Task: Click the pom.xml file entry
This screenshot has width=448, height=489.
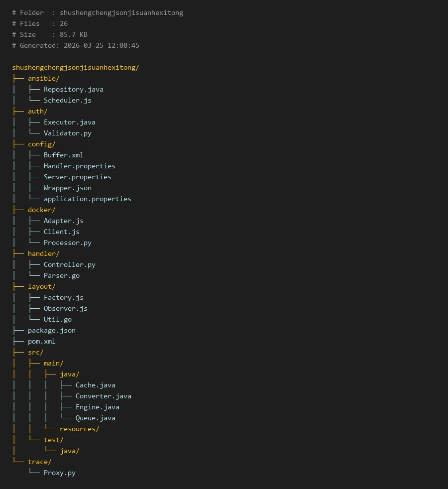Action: point(41,341)
